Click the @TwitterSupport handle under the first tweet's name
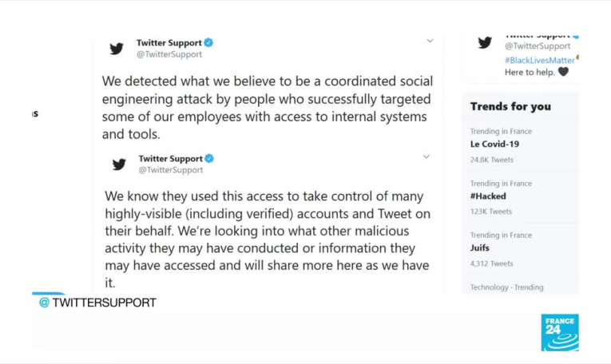The height and width of the screenshot is (364, 611). pyautogui.click(x=169, y=54)
